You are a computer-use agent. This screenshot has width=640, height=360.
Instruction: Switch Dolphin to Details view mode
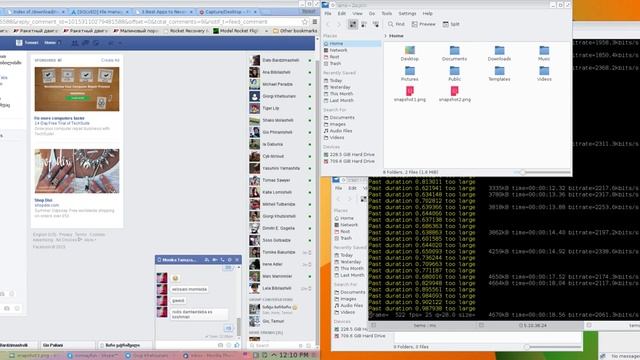click(x=376, y=24)
